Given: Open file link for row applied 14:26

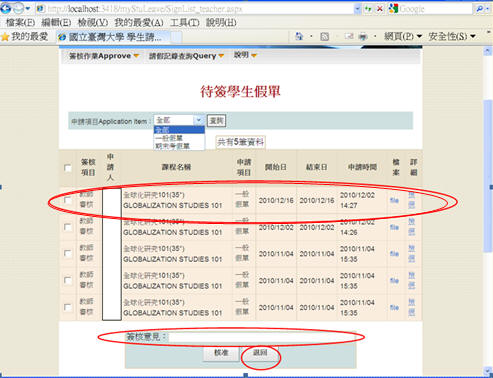Looking at the screenshot, I should click(x=395, y=227).
